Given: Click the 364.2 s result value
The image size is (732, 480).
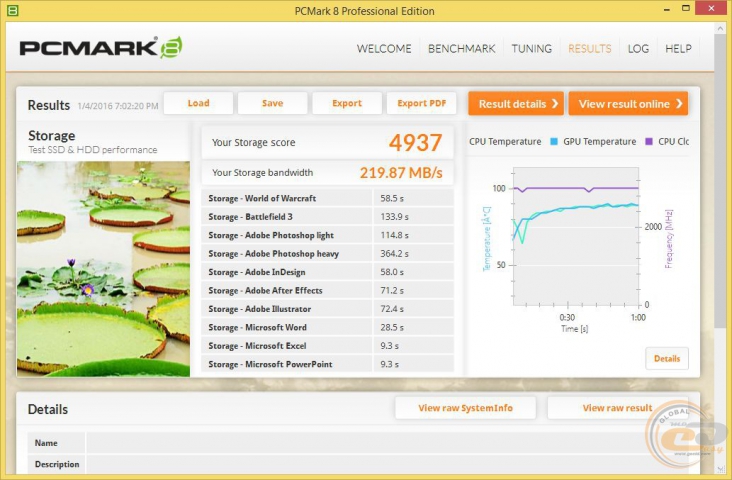Looking at the screenshot, I should pyautogui.click(x=394, y=254).
